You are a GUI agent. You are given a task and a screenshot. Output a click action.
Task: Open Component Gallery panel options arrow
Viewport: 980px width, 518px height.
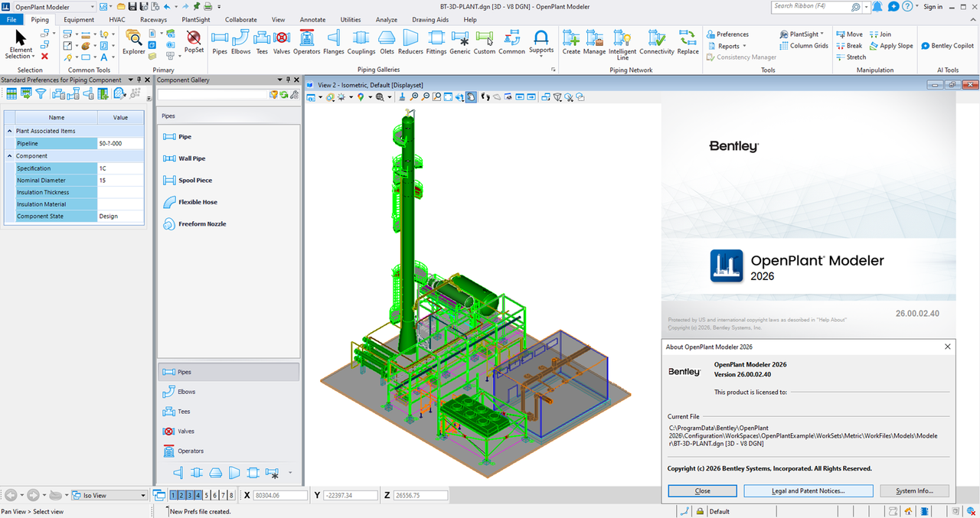(x=279, y=80)
